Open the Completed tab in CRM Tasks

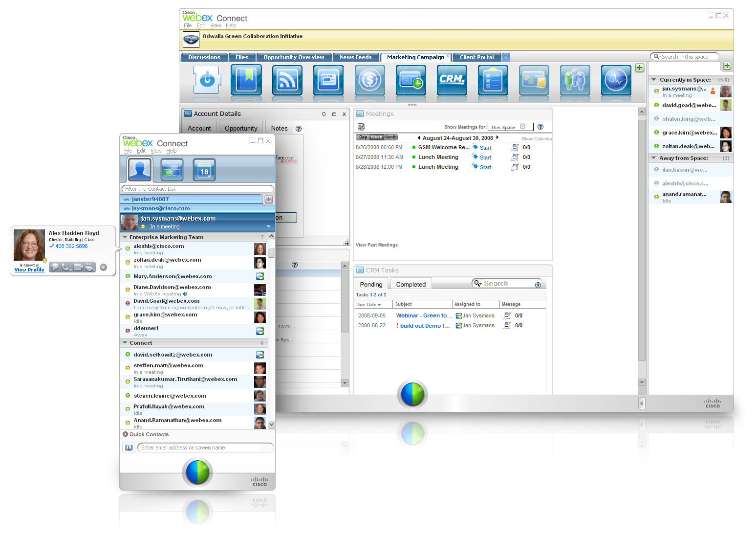click(410, 285)
